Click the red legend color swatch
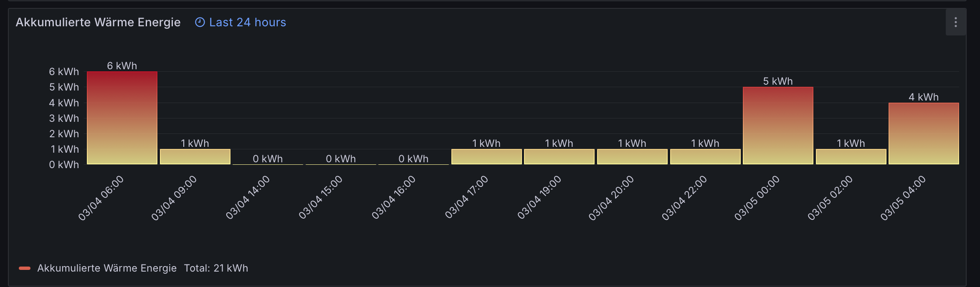This screenshot has height=287, width=980. 25,268
